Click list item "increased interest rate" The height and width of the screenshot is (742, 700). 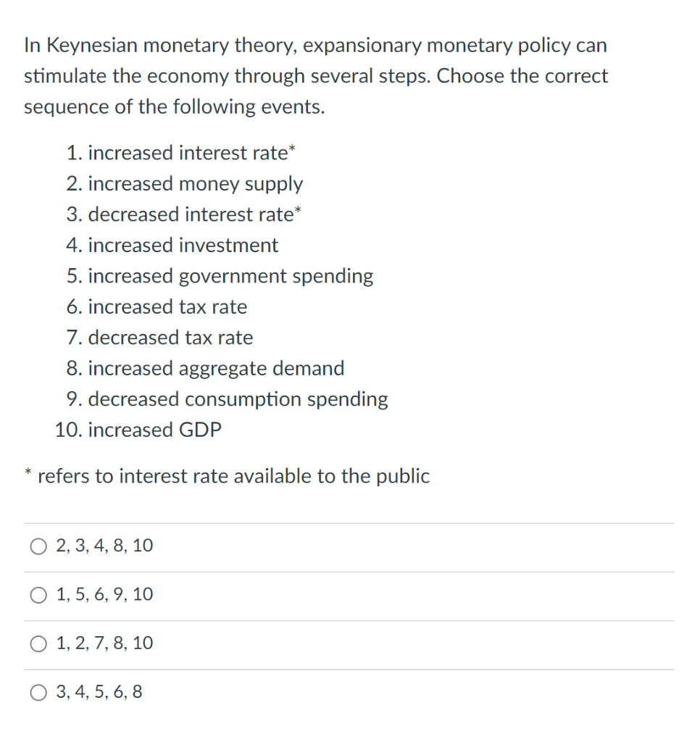[181, 153]
